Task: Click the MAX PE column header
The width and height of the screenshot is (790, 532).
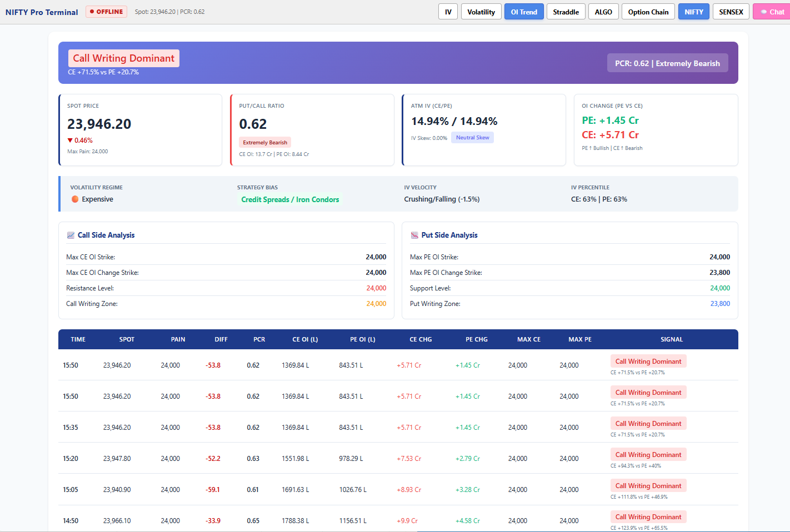Action: click(x=580, y=339)
